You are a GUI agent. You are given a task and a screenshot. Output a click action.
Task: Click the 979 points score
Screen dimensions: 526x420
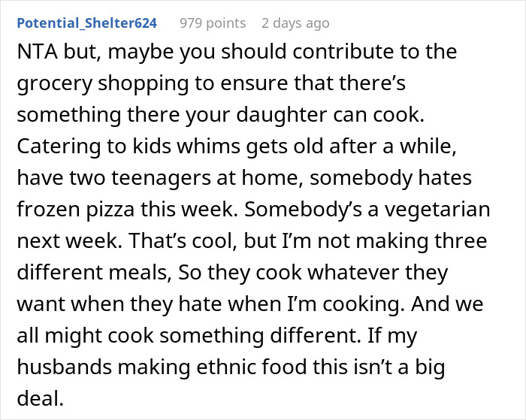213,23
